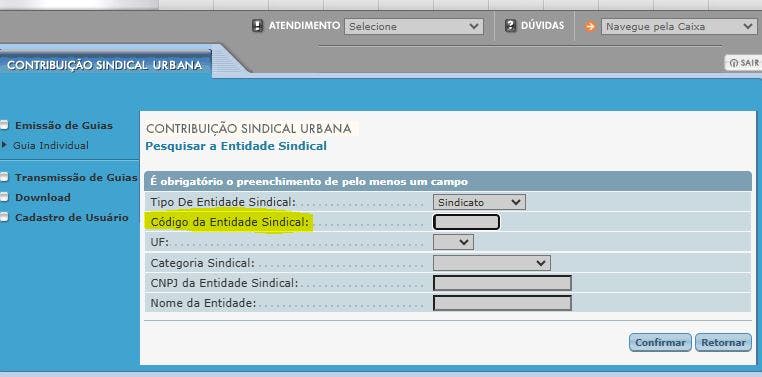Focus the CNPJ da Entidade Sindical field

pyautogui.click(x=502, y=283)
